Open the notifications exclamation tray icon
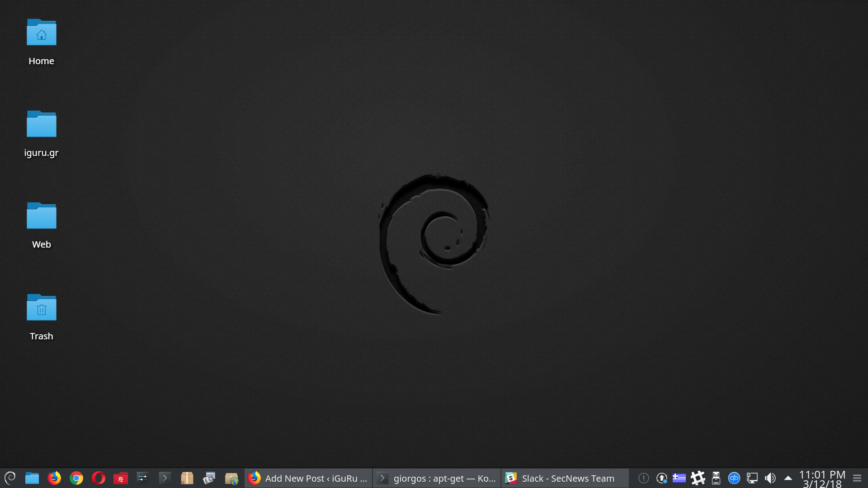The width and height of the screenshot is (868, 488). pos(644,478)
